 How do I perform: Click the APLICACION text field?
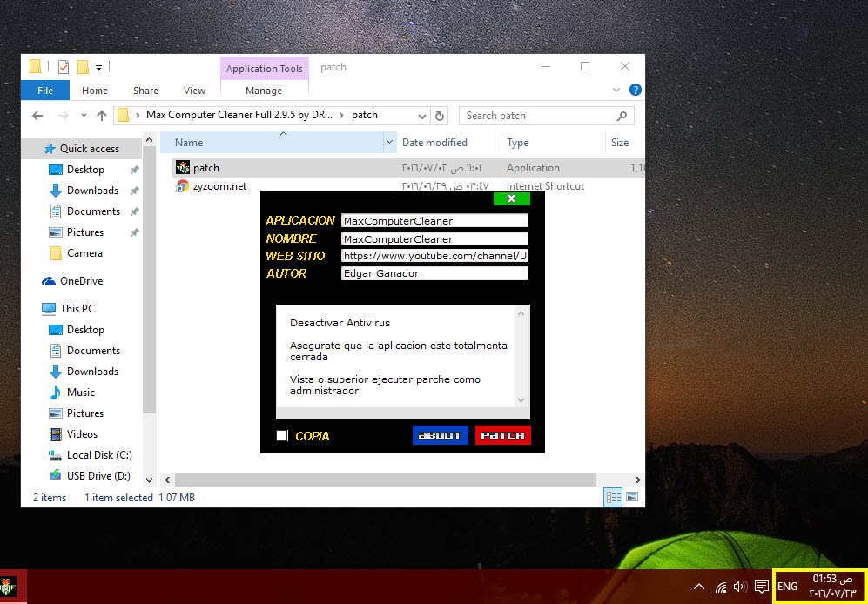(x=434, y=220)
